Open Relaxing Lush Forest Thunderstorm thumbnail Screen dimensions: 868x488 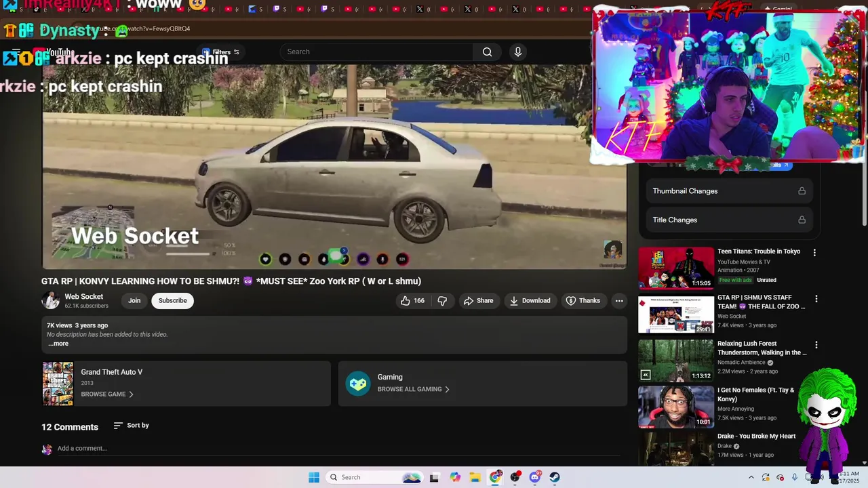tap(676, 361)
